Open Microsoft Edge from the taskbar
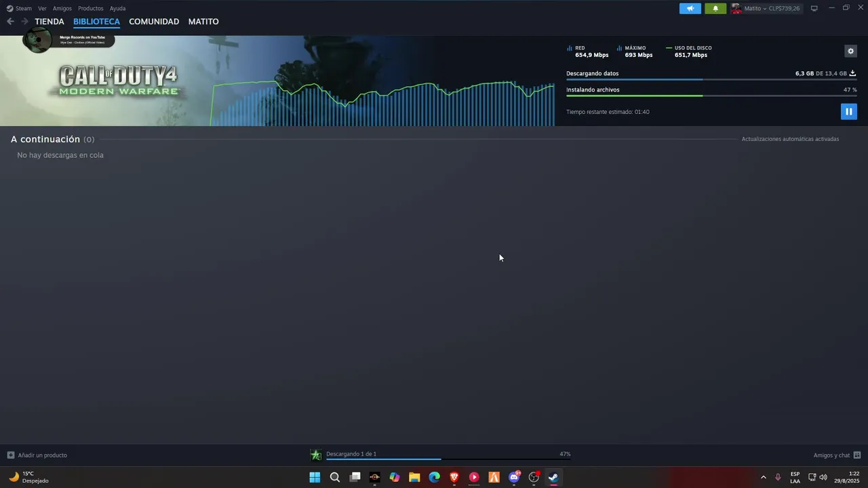Screen dimensions: 868x488 (x=434, y=477)
